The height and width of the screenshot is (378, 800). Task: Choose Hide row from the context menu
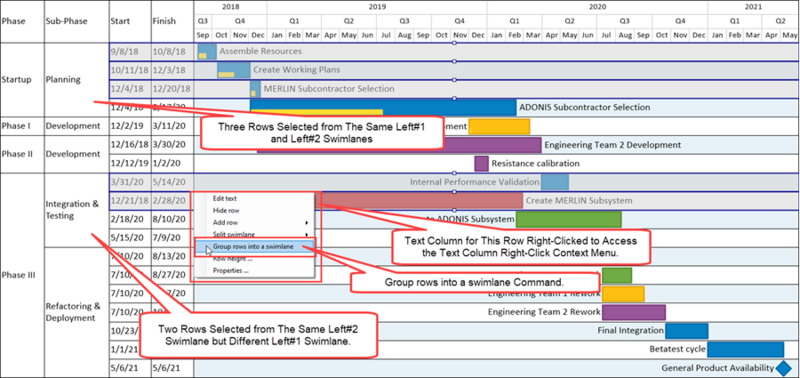pos(226,210)
